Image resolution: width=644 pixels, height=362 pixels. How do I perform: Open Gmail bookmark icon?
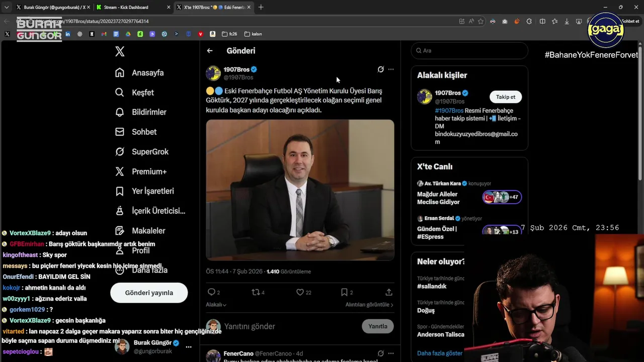104,34
